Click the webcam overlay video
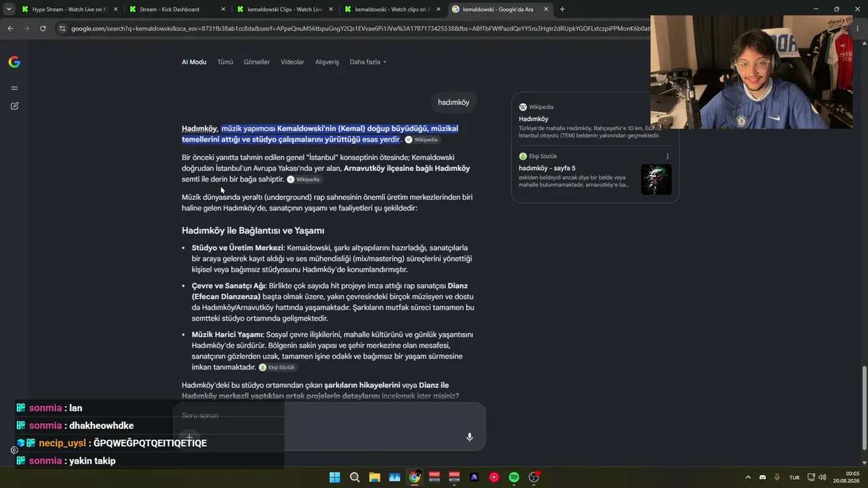The width and height of the screenshot is (868, 488). pos(751,72)
